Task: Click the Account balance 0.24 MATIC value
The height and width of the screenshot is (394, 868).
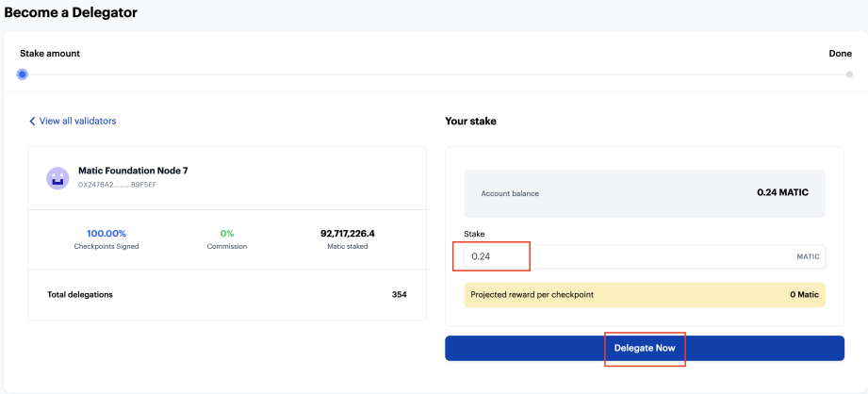Action: (783, 192)
